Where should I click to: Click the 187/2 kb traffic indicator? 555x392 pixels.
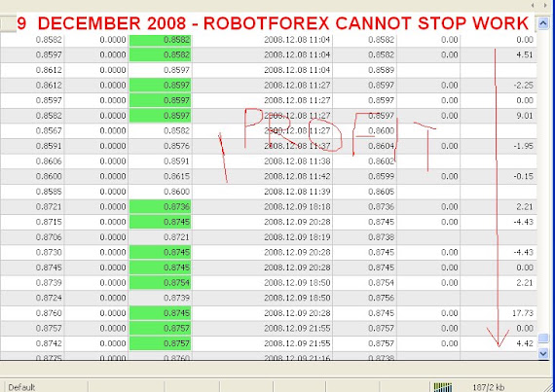tap(488, 387)
